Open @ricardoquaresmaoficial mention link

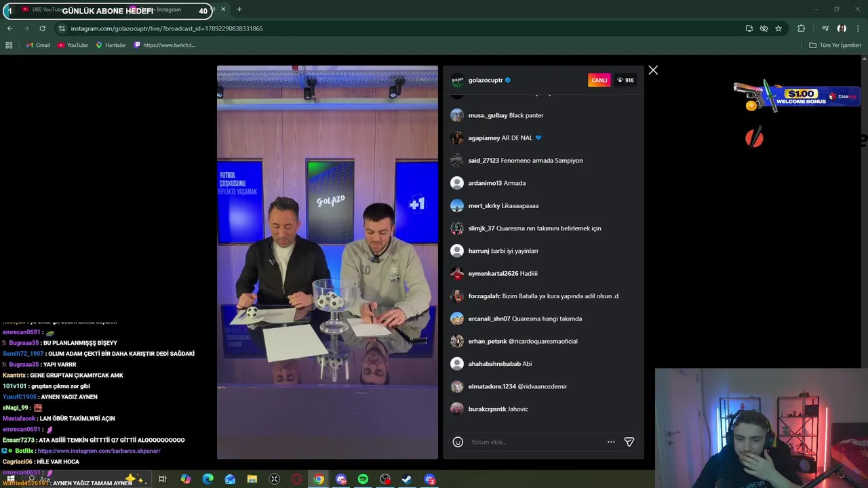(543, 341)
